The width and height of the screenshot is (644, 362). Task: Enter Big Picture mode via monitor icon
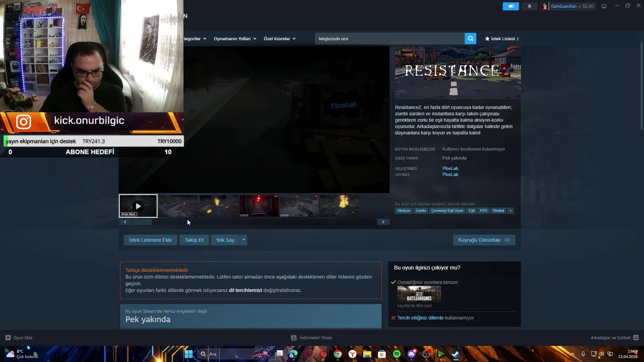pyautogui.click(x=604, y=6)
